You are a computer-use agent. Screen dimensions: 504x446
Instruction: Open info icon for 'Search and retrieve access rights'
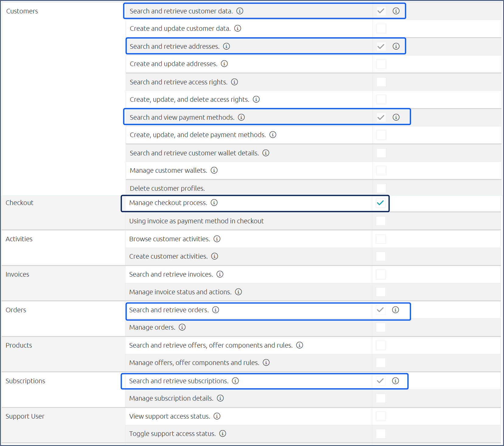[x=235, y=82]
